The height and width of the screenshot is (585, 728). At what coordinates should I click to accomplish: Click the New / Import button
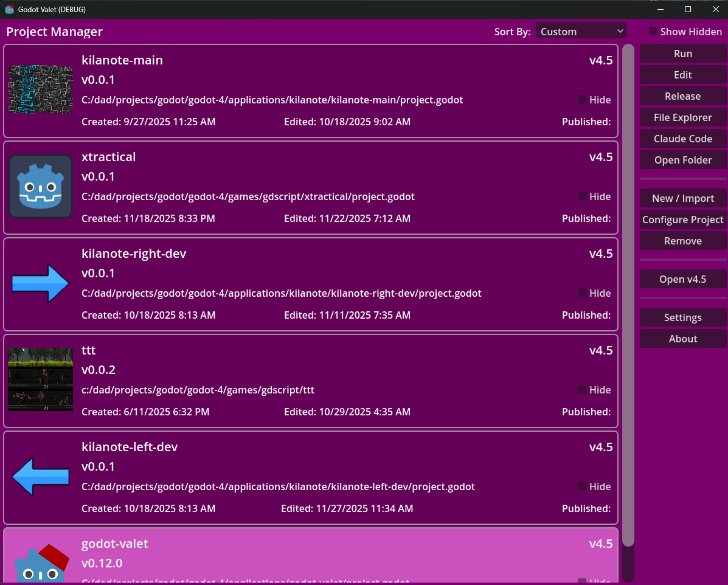(x=683, y=198)
